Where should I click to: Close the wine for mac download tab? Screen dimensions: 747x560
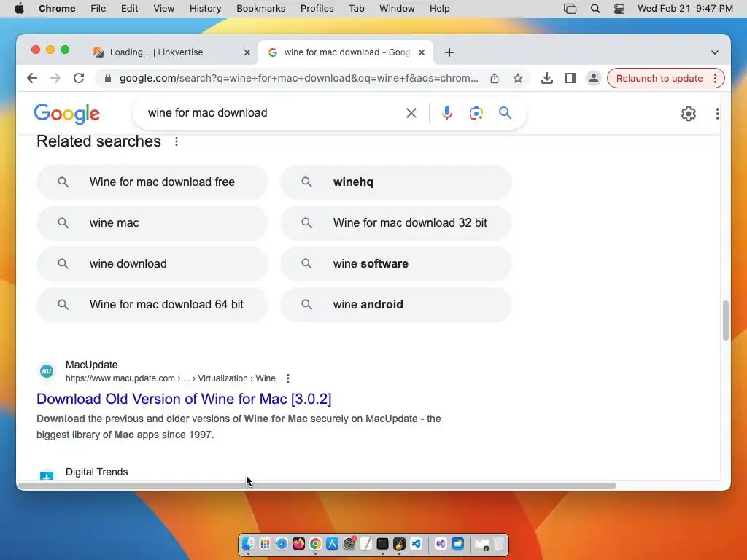[x=422, y=52]
